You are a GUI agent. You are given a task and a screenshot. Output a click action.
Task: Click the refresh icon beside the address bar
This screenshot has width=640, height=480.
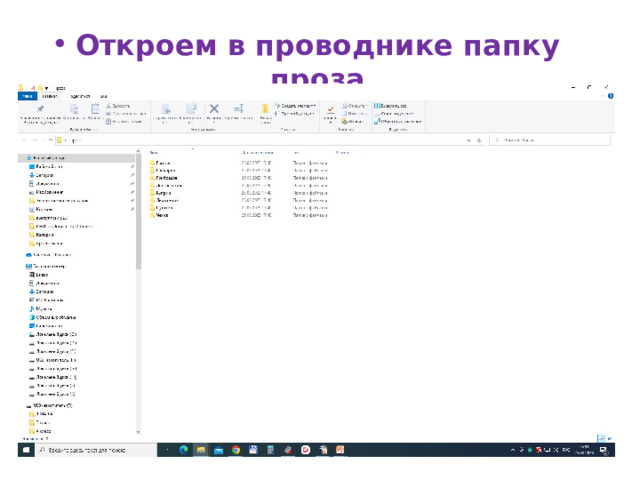479,140
